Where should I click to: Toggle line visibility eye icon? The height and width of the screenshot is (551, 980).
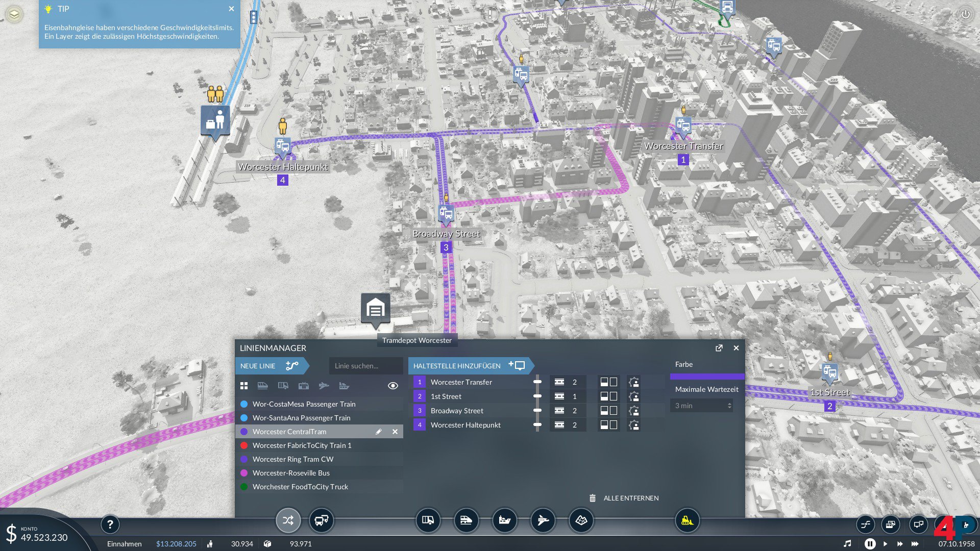(x=393, y=386)
